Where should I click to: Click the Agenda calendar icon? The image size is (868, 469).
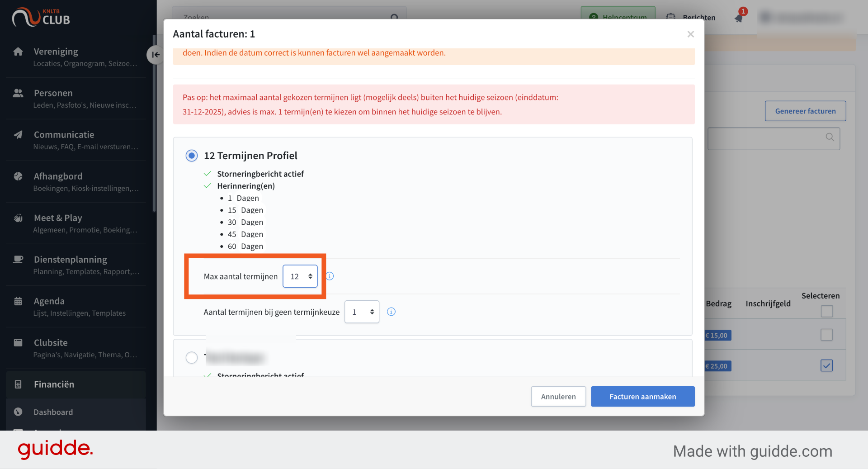tap(18, 301)
